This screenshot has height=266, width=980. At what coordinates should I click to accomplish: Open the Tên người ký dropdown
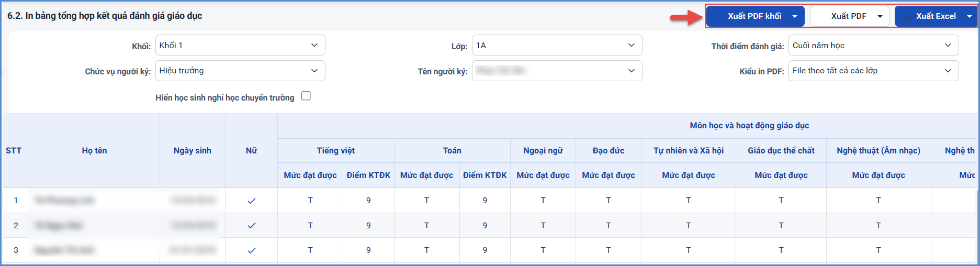(557, 71)
